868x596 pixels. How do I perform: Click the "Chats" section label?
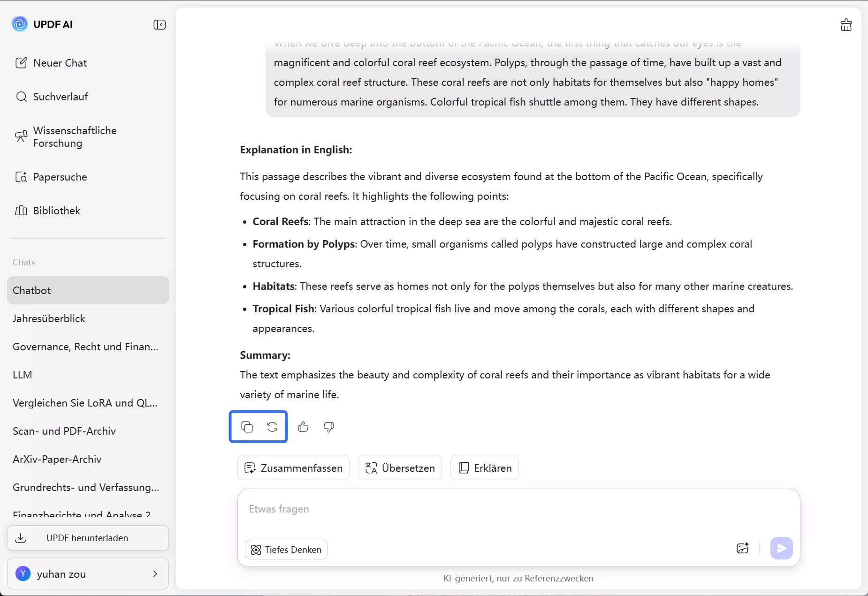pos(24,262)
